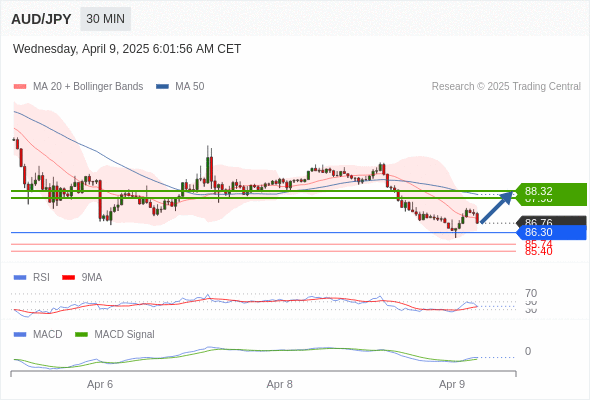Click the green MACD Signal legend swatch
Screen dimensions: 590x400
(81, 335)
